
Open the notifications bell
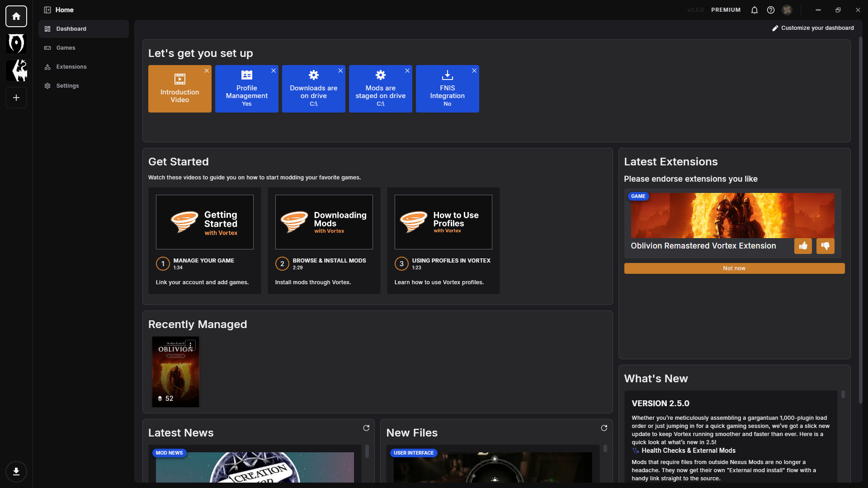coord(755,10)
